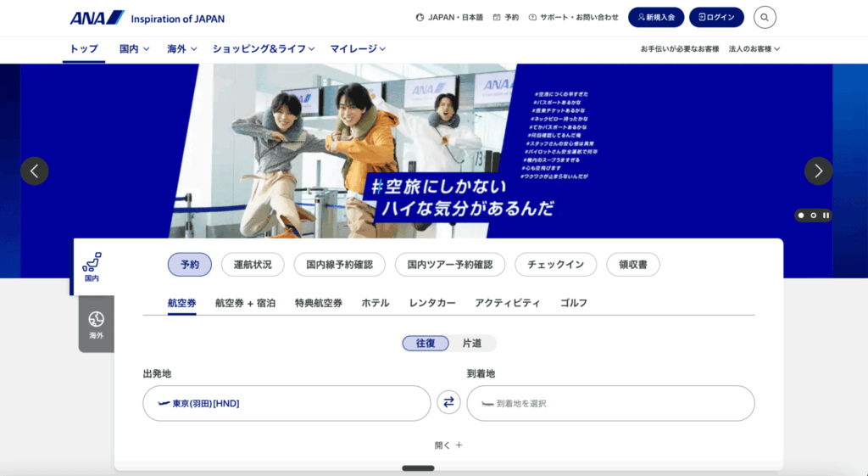Viewport: 868px width, 476px height.
Task: Expand 法人のお客様 dropdown
Action: pyautogui.click(x=754, y=48)
